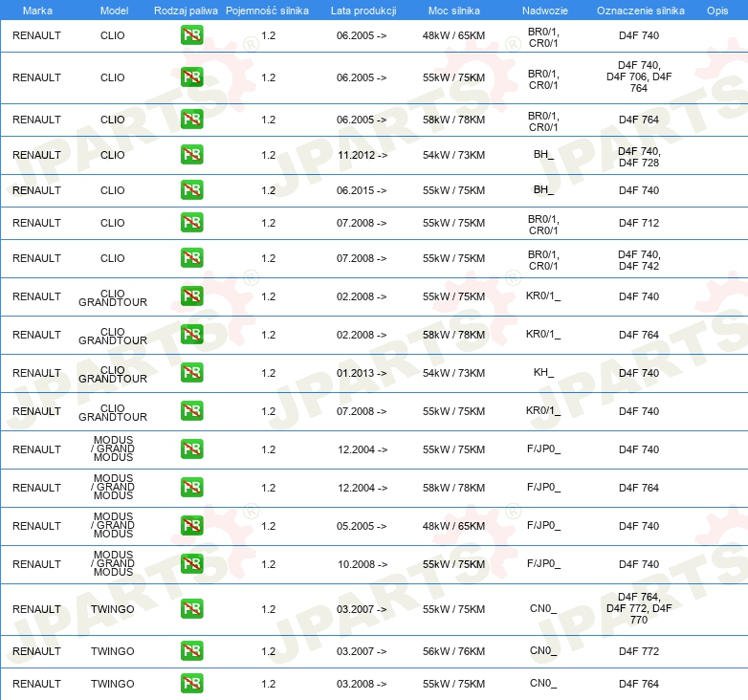Select the standalone 'D4F 772' engine code cell

click(x=639, y=651)
